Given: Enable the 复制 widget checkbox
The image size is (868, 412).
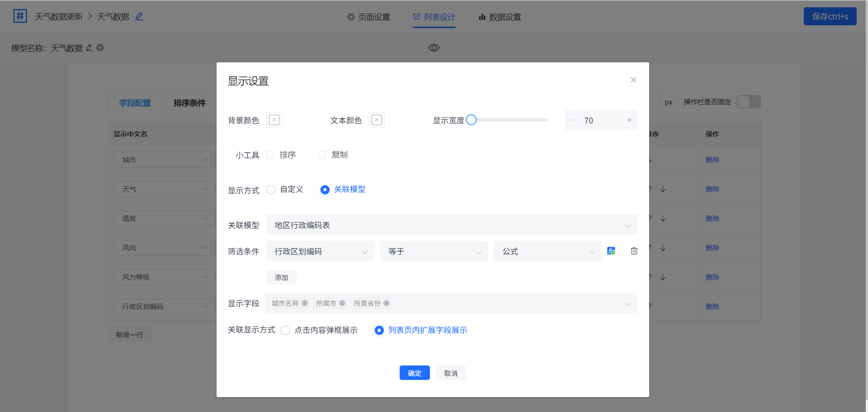Looking at the screenshot, I should click(322, 155).
